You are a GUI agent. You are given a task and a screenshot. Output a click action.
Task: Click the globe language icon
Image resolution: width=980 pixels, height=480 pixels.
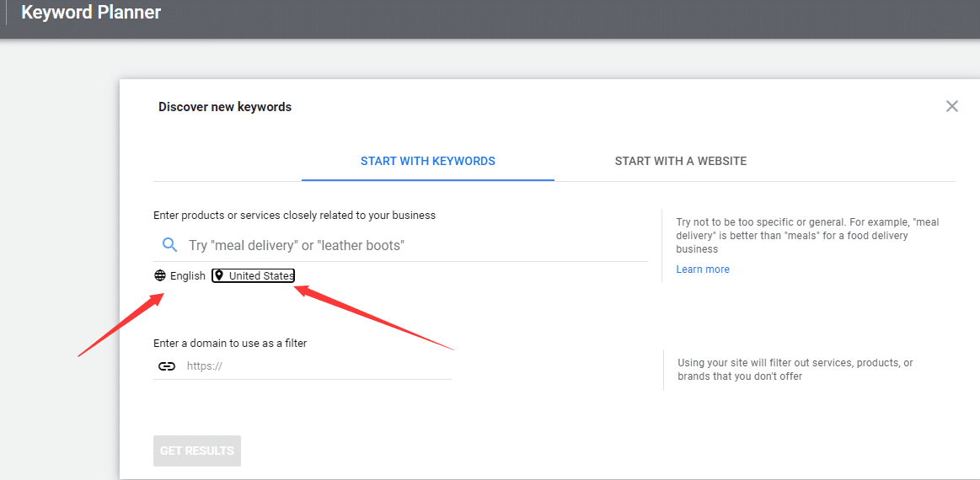(x=160, y=275)
